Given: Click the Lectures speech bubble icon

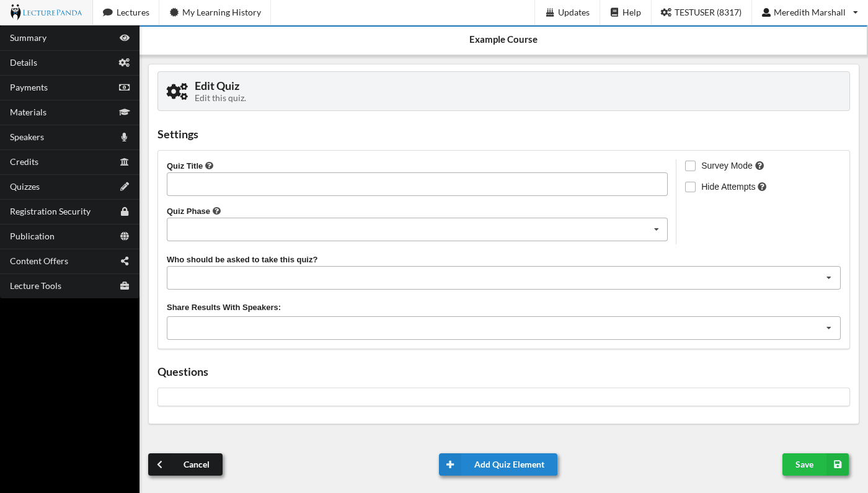Looking at the screenshot, I should coord(108,12).
